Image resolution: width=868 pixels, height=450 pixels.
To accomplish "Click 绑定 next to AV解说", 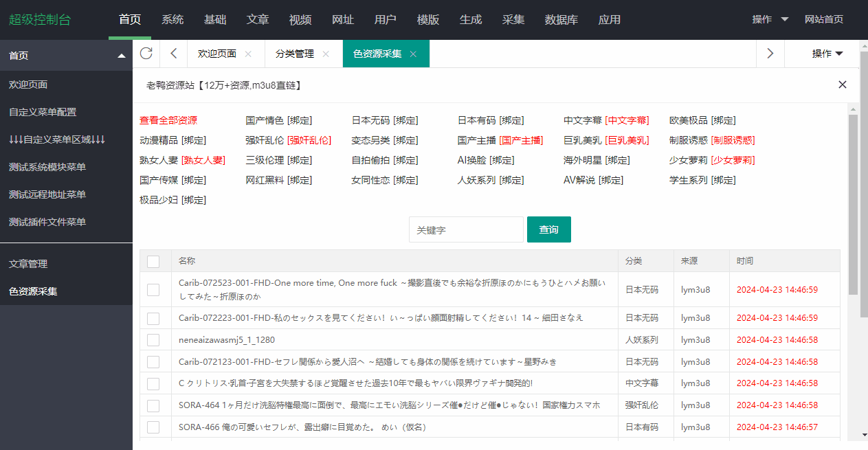I will pos(610,180).
